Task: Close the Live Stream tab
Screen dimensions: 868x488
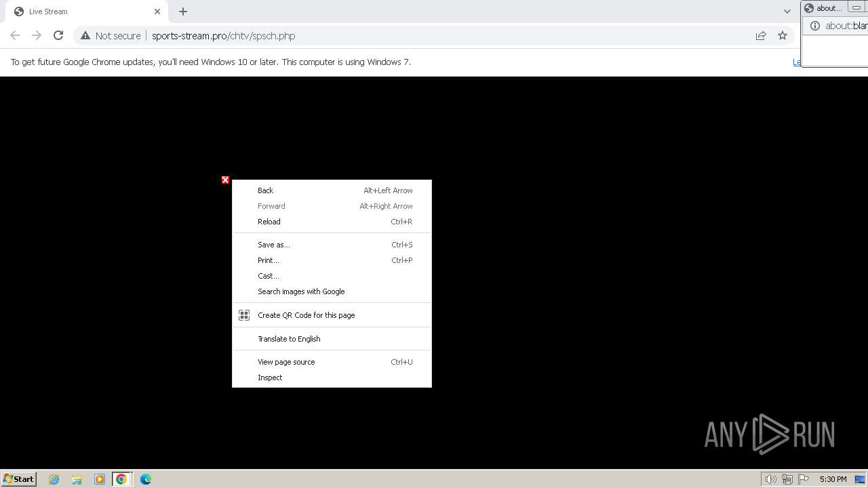Action: (x=157, y=12)
